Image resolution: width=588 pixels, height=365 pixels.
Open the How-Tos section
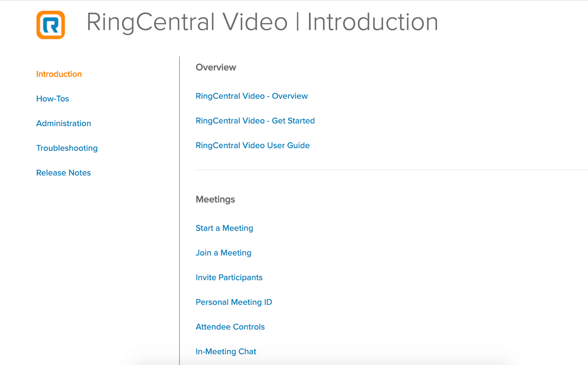(53, 99)
